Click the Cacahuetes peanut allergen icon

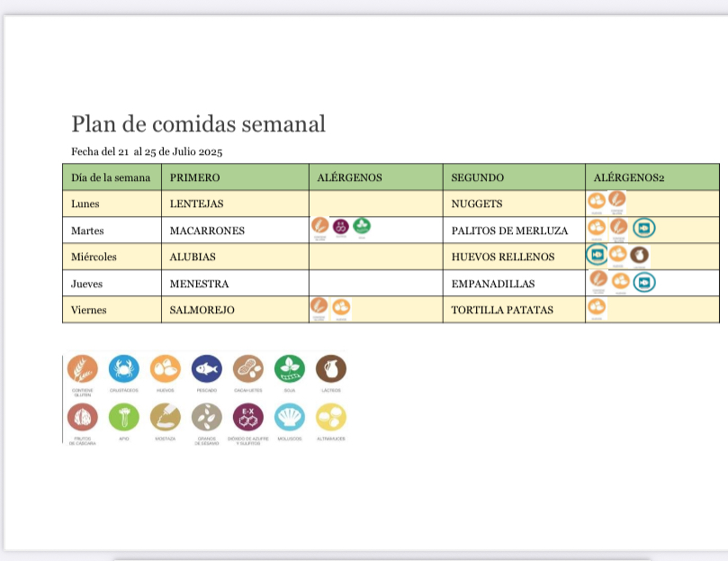(x=247, y=368)
